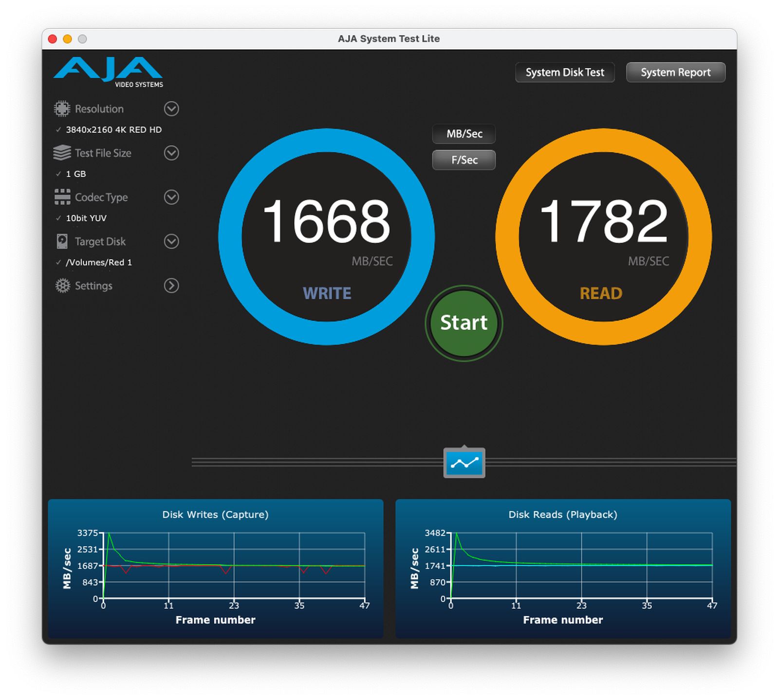Click the Test File Size stack icon
The width and height of the screenshot is (779, 700).
[x=62, y=153]
